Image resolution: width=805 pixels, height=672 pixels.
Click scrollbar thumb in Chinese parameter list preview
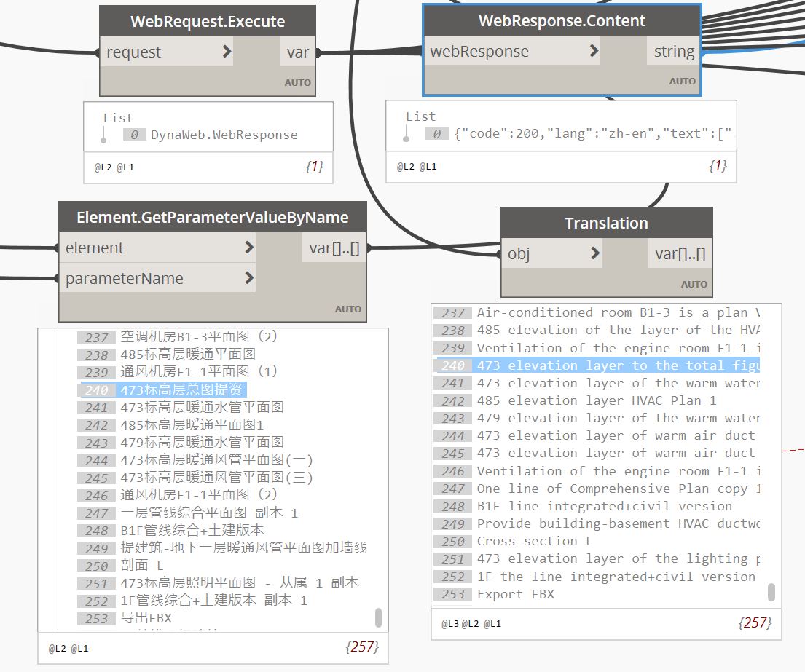(x=378, y=617)
